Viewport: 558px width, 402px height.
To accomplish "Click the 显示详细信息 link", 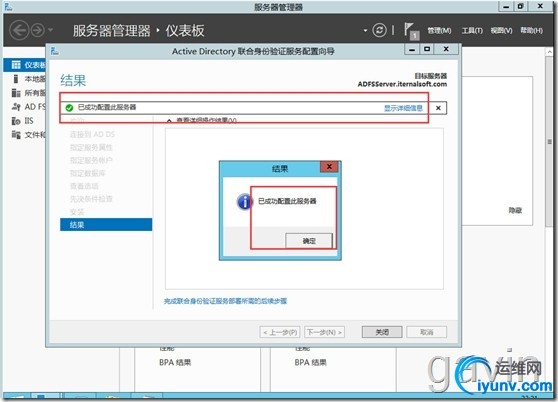I will [403, 108].
